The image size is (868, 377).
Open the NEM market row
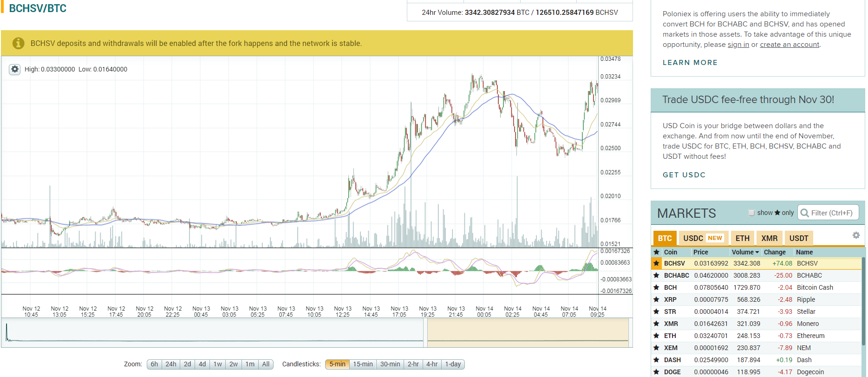pyautogui.click(x=756, y=348)
